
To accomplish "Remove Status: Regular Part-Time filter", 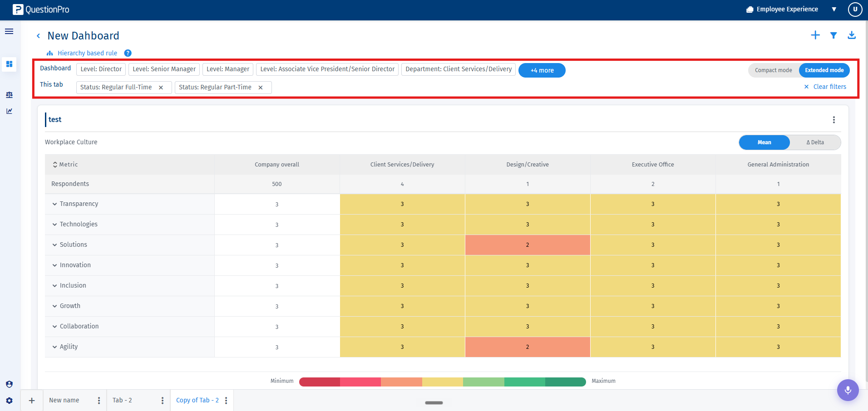I will tap(261, 88).
